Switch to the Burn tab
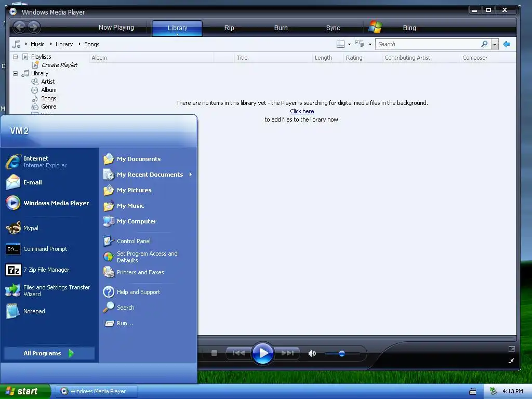 [x=281, y=28]
